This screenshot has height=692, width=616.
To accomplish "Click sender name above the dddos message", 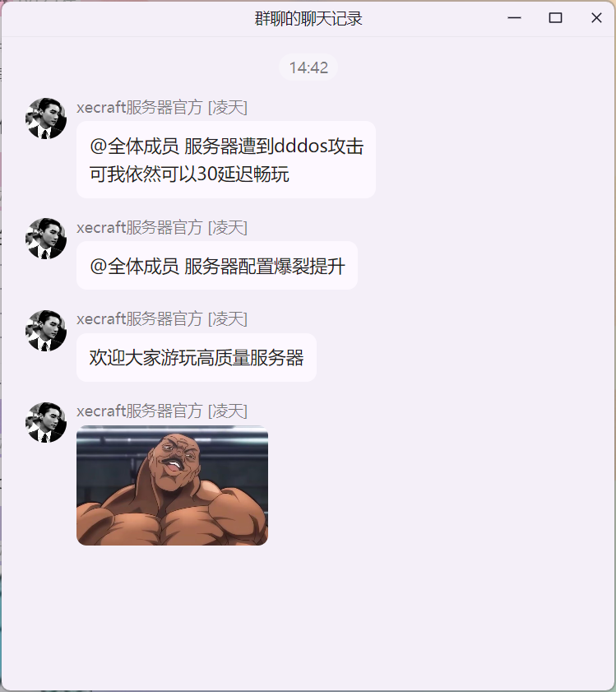I will click(x=161, y=107).
